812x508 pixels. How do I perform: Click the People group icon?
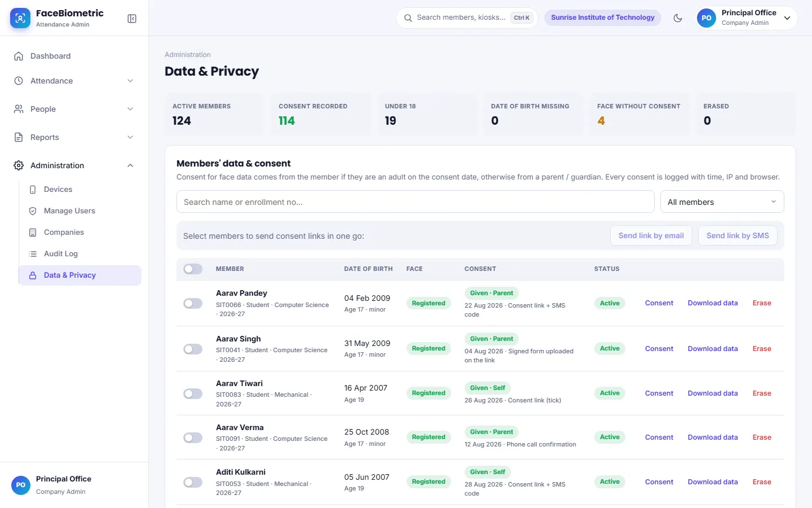click(19, 109)
